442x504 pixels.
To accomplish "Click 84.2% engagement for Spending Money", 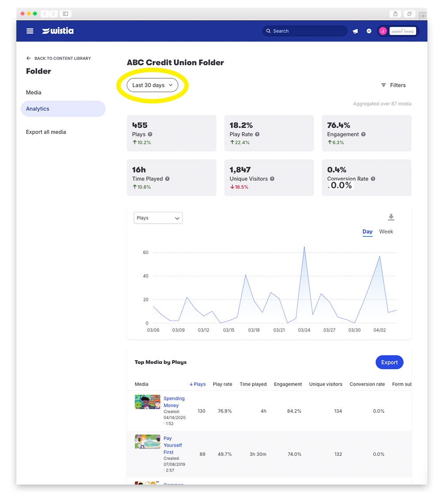I will (294, 411).
